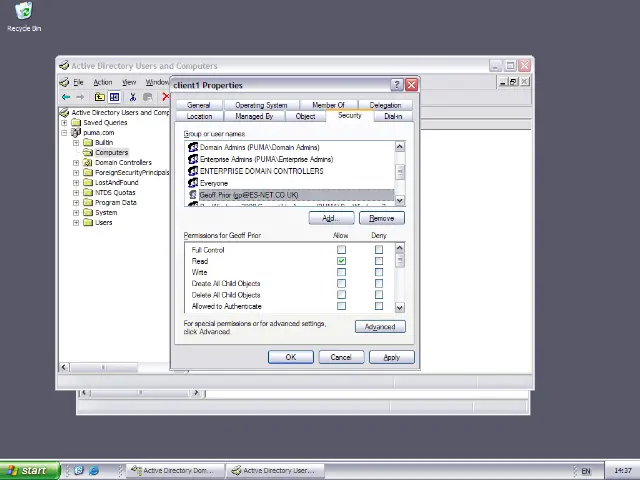Click the Domain Controllers folder icon

pos(88,162)
